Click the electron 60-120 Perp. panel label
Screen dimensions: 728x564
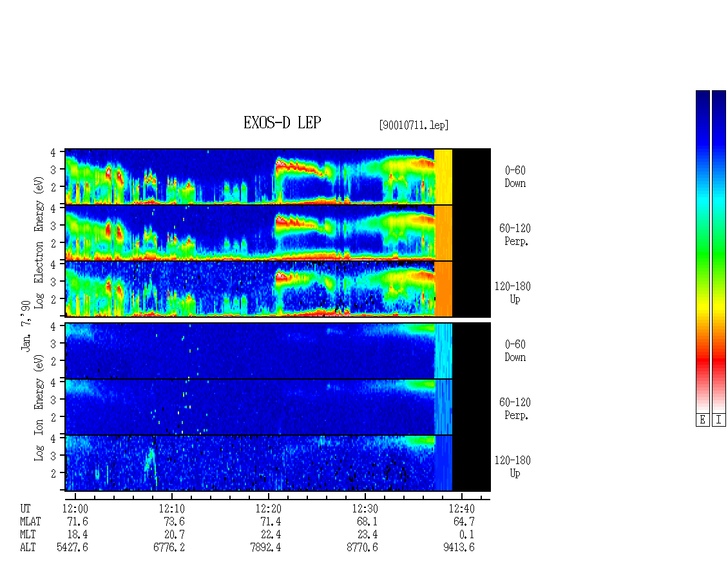515,235
